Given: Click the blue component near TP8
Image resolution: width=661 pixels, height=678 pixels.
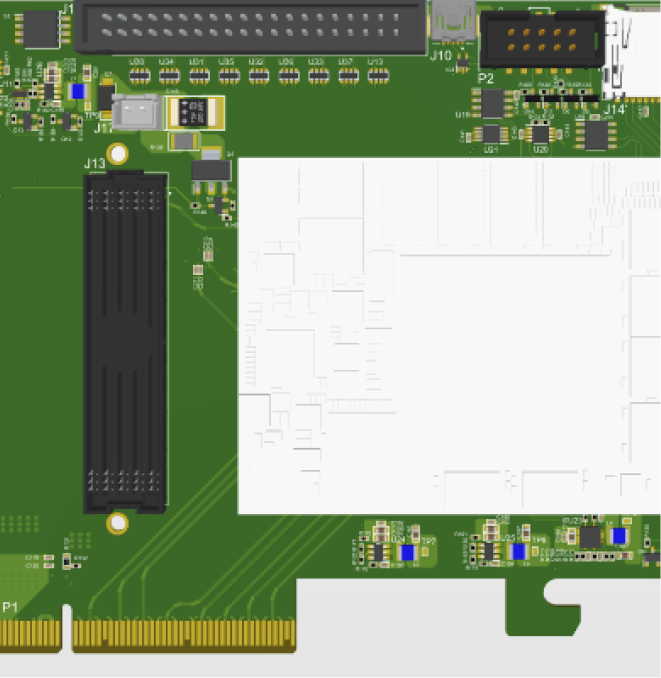Looking at the screenshot, I should 517,551.
